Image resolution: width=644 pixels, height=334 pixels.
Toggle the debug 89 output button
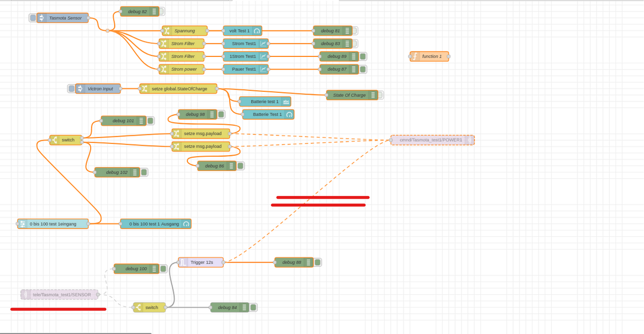coord(363,56)
